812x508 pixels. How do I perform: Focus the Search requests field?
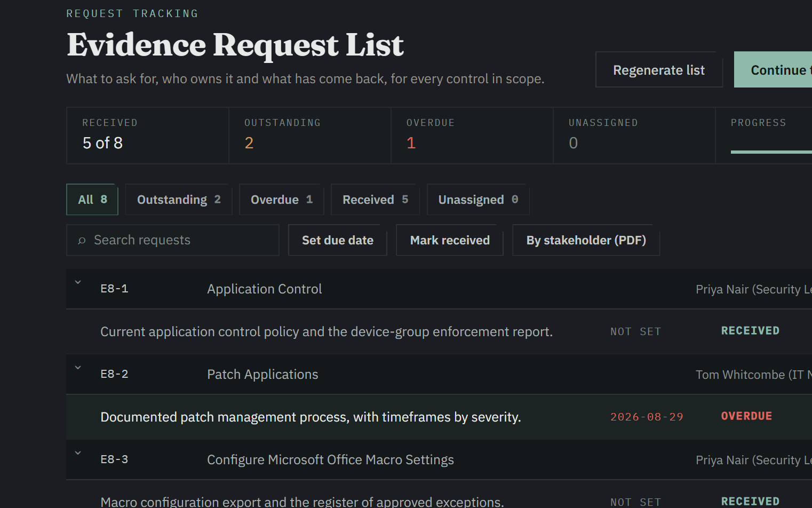coord(173,240)
